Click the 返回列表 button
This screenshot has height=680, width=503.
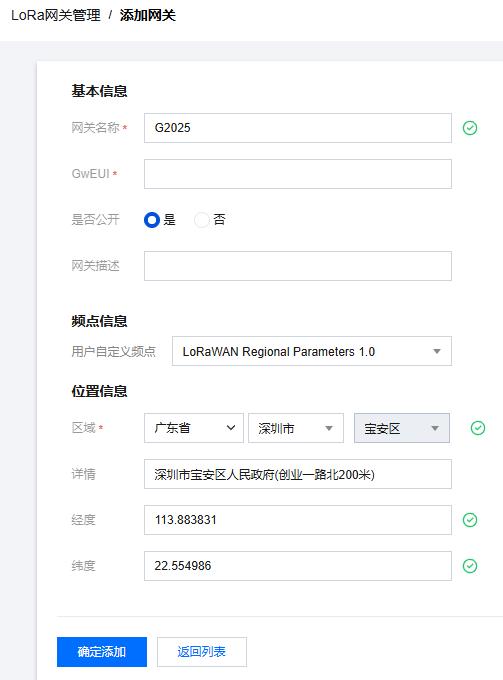pyautogui.click(x=202, y=652)
